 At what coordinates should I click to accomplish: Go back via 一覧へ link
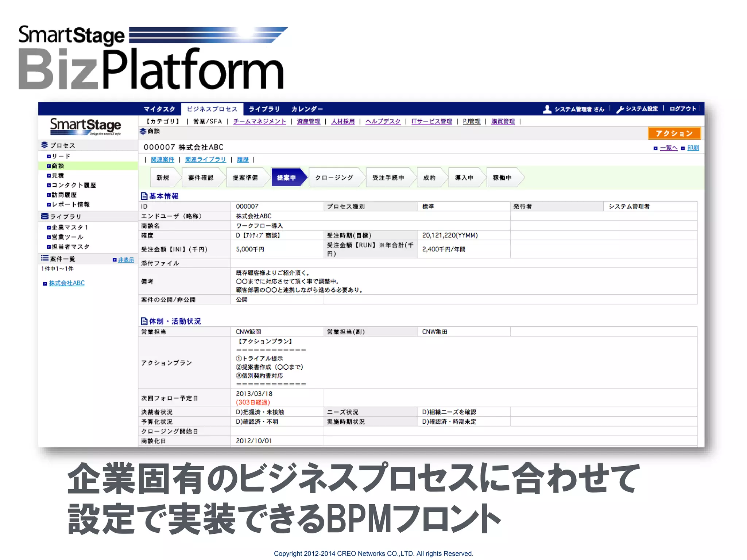(669, 148)
